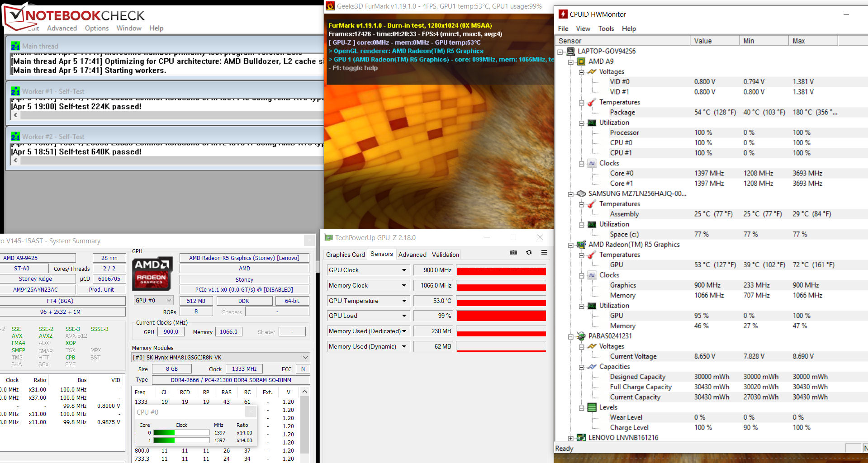Screen dimensions: 868x463
Task: Collapse the LAPTOP-GOV942S6 root node
Action: click(x=560, y=52)
